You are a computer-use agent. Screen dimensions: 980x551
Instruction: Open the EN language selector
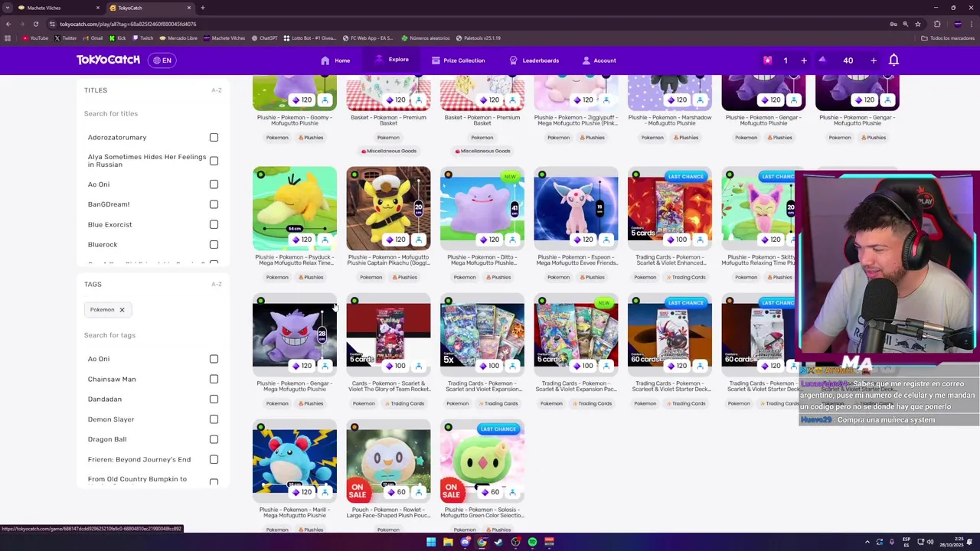click(x=162, y=60)
